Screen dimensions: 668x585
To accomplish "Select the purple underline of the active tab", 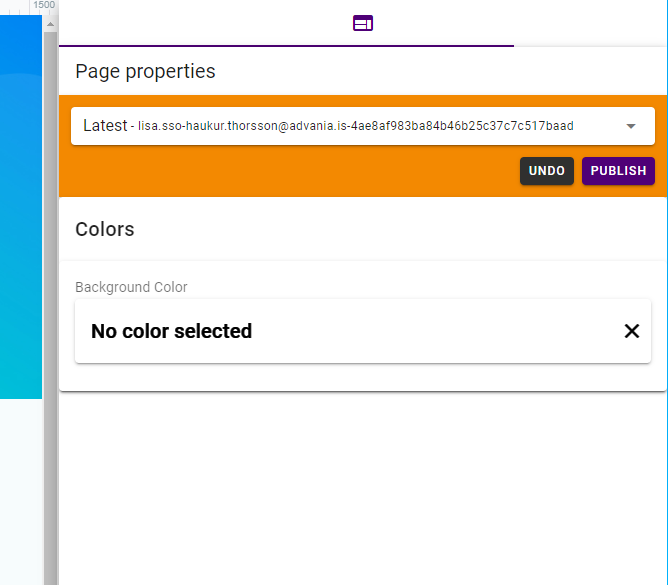I will tap(286, 46).
